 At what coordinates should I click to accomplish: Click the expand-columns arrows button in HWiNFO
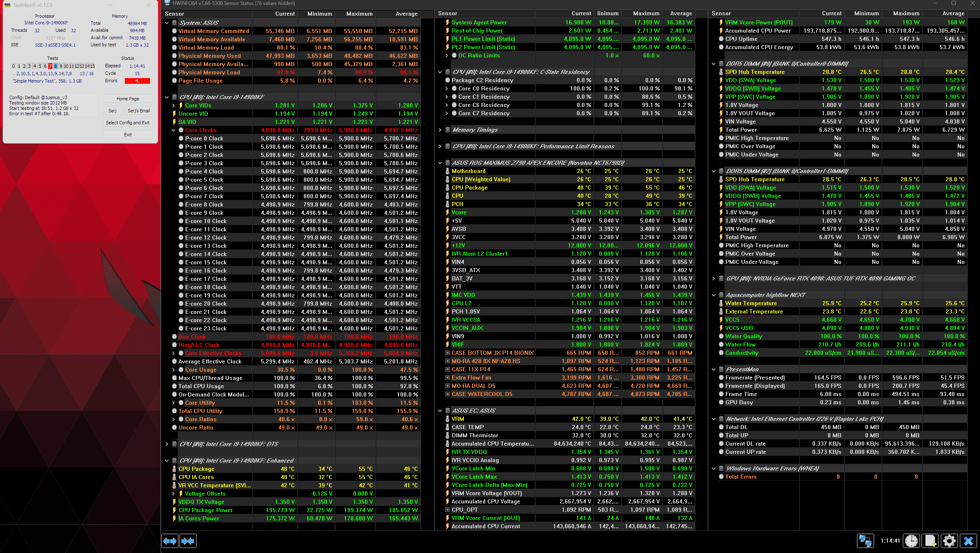[x=170, y=541]
